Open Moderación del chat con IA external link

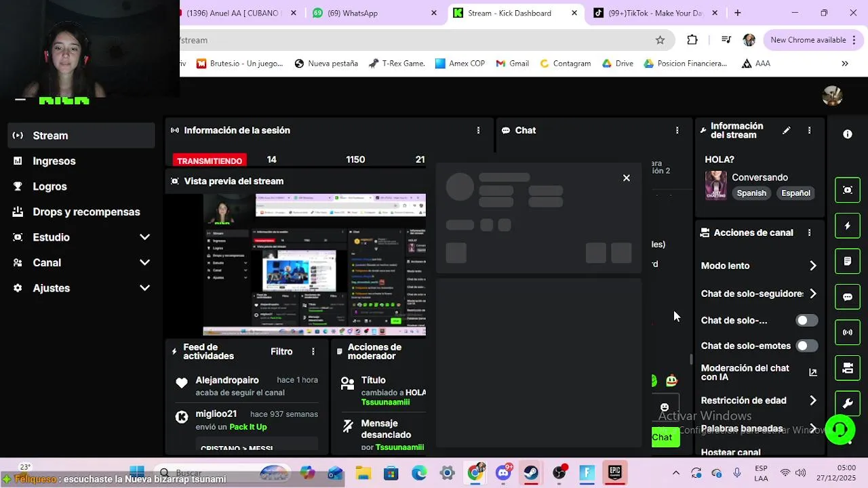(x=813, y=372)
